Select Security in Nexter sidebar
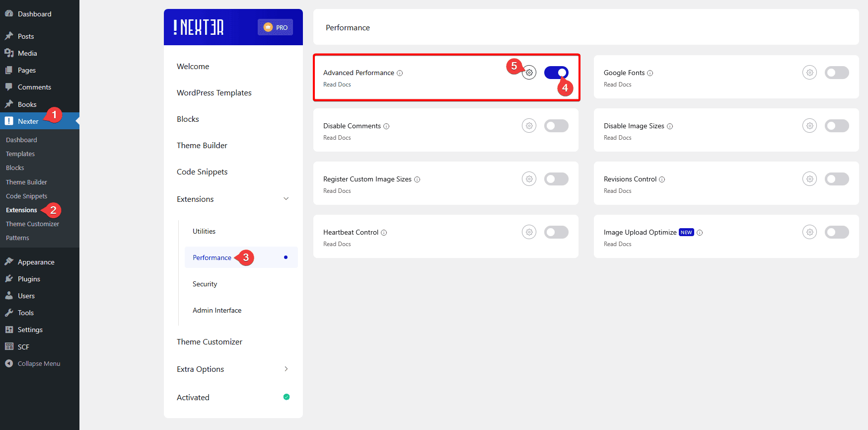This screenshot has height=430, width=868. (205, 284)
